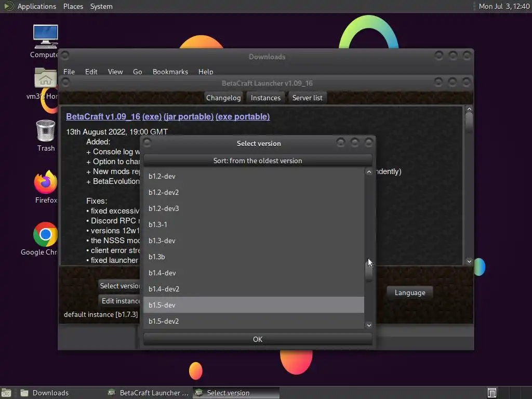Open the (exe portable) download link
Viewport: 532px width, 399px height.
(x=243, y=116)
